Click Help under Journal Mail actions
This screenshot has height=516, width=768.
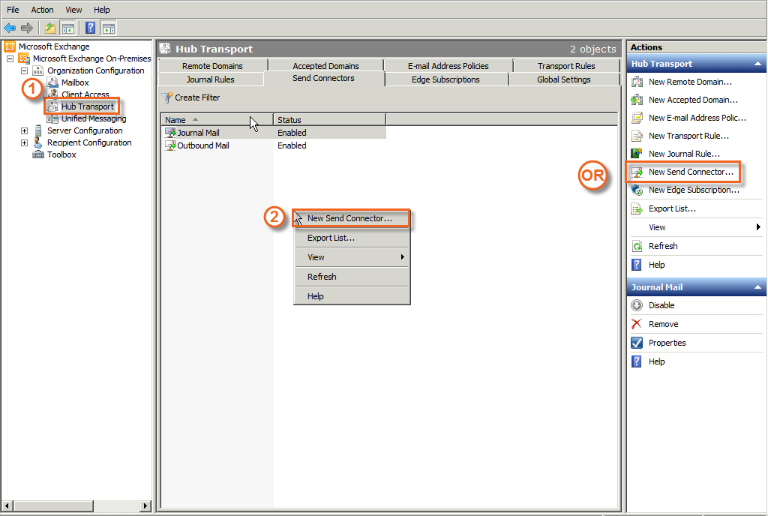(x=656, y=362)
